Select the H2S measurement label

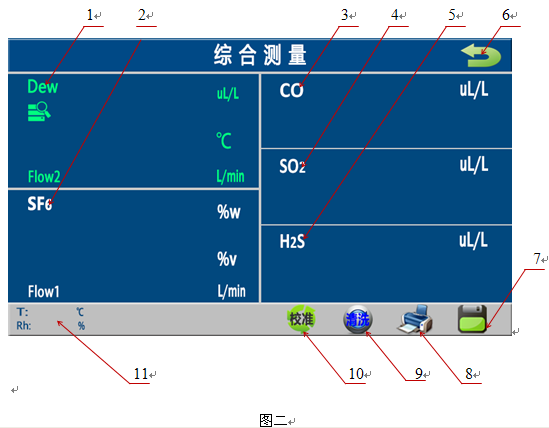click(292, 241)
